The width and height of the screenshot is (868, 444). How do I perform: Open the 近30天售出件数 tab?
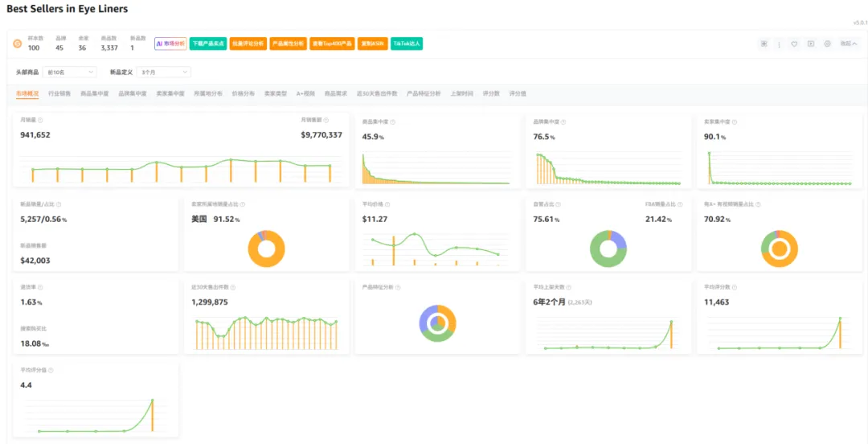pyautogui.click(x=377, y=93)
